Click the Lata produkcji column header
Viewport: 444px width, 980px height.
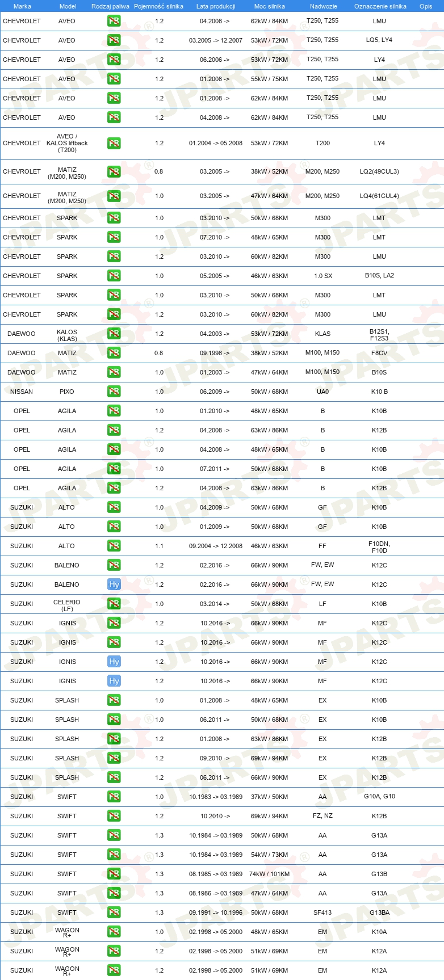(216, 6)
